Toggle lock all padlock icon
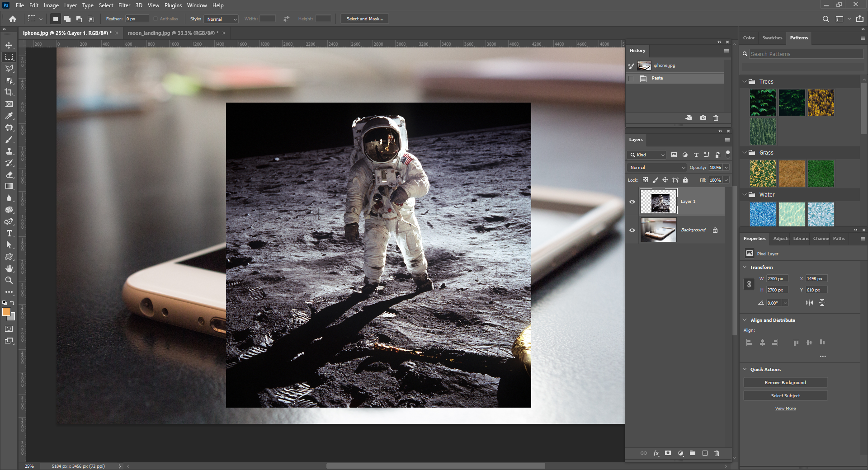The width and height of the screenshot is (868, 470). click(x=685, y=180)
